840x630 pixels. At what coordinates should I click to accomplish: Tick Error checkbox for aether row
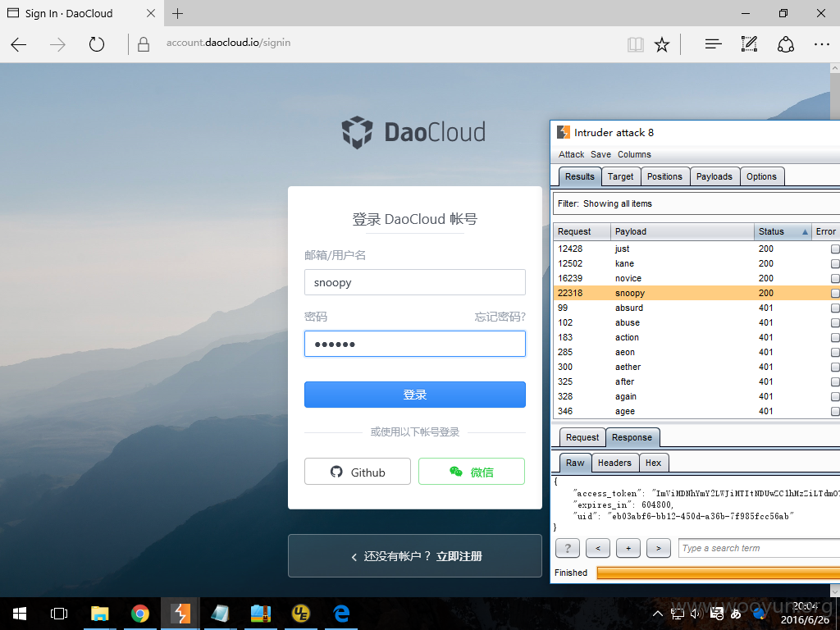834,367
